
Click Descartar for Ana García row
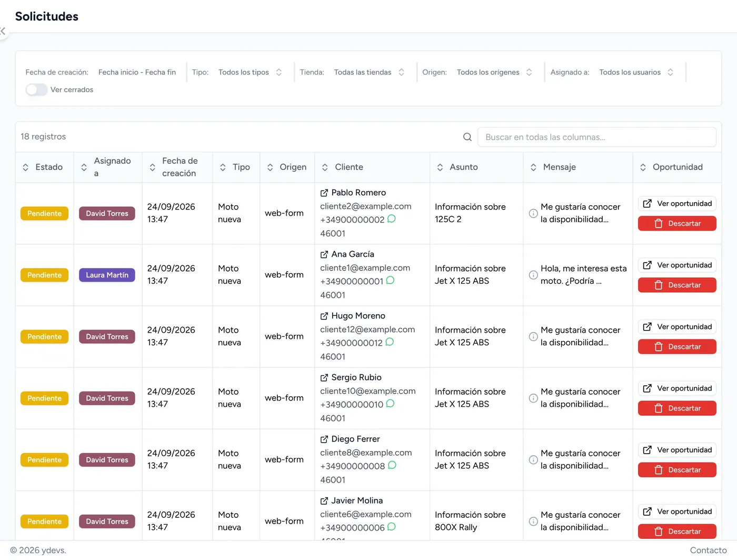(x=677, y=285)
